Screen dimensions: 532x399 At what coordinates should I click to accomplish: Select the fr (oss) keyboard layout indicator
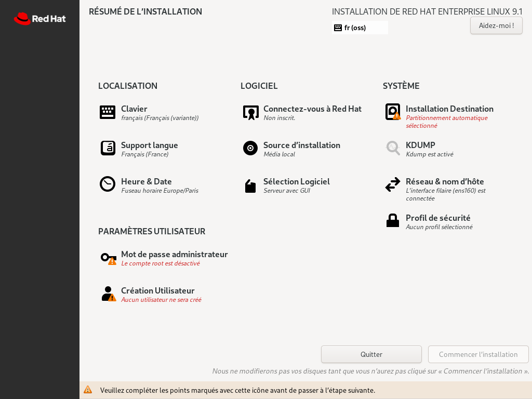pos(360,28)
